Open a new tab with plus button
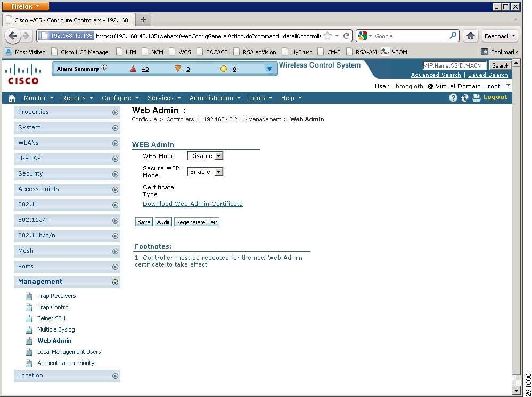Viewport: 532px width, 397px height. [143, 20]
